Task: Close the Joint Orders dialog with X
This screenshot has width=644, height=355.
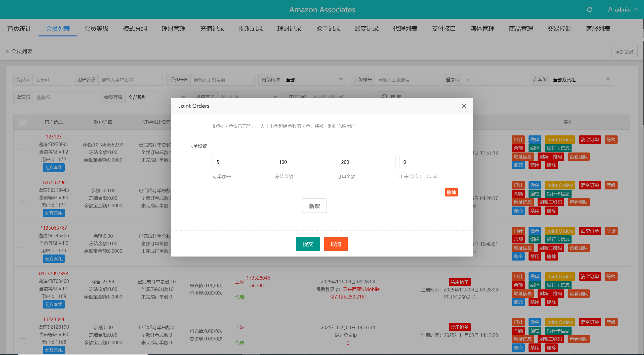Action: [x=464, y=106]
